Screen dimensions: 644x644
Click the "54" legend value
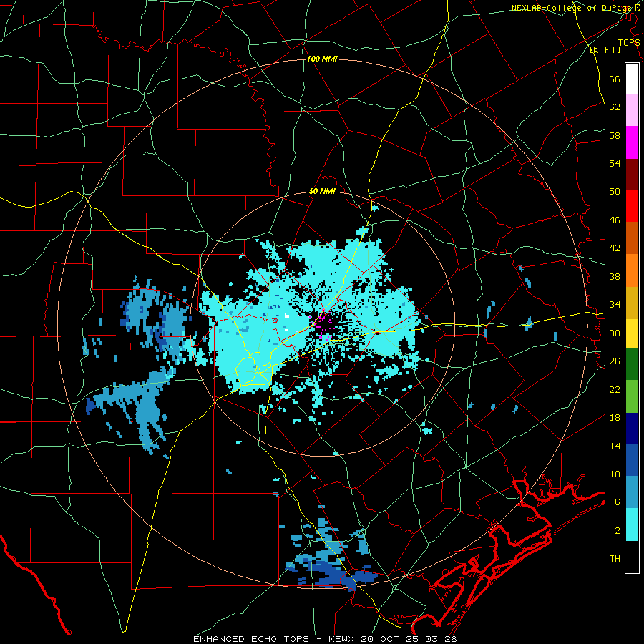(615, 163)
